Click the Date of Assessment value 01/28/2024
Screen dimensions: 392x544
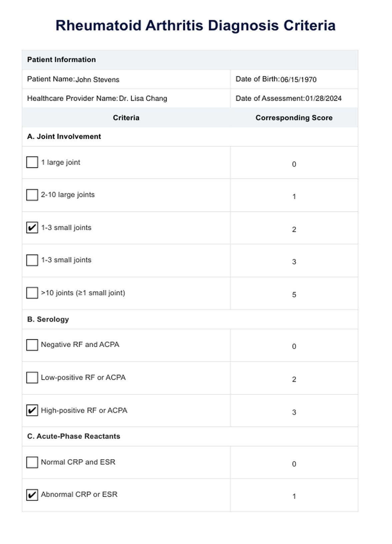coord(323,98)
